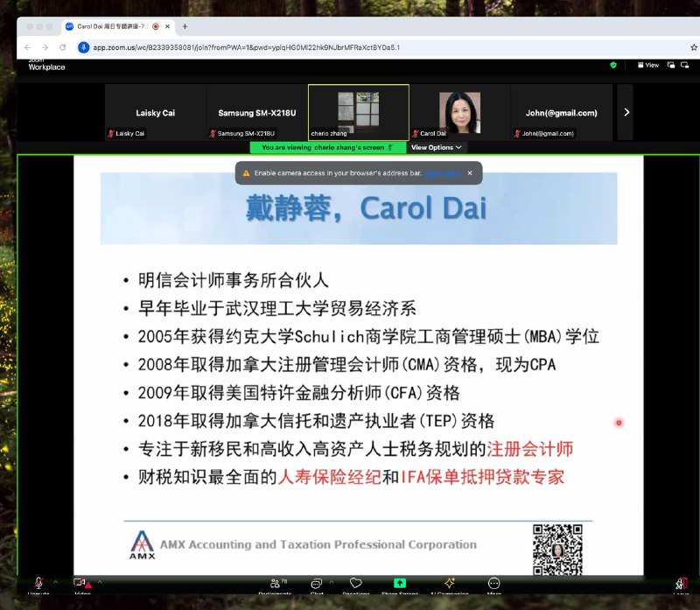Viewport: 700px width, 610px height.
Task: Dismiss the camera access notification
Action: [469, 173]
